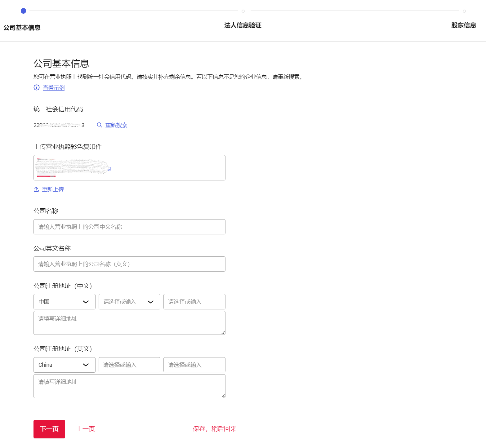Click the 下一页 button
The width and height of the screenshot is (486, 448).
click(x=49, y=429)
